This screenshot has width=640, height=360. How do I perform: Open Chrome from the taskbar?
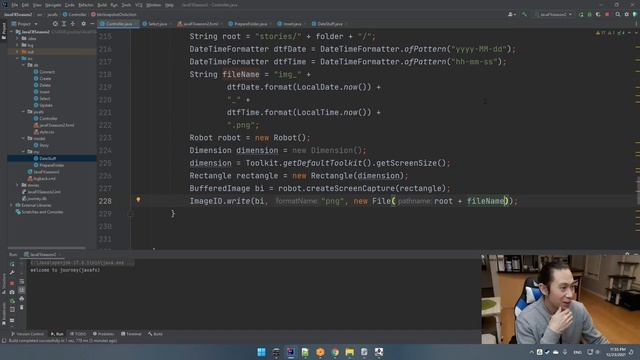335,352
